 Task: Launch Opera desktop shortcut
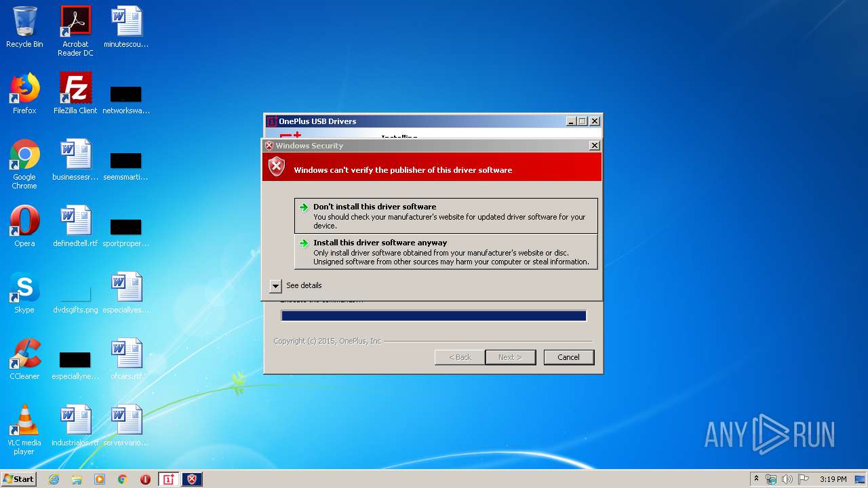[24, 226]
